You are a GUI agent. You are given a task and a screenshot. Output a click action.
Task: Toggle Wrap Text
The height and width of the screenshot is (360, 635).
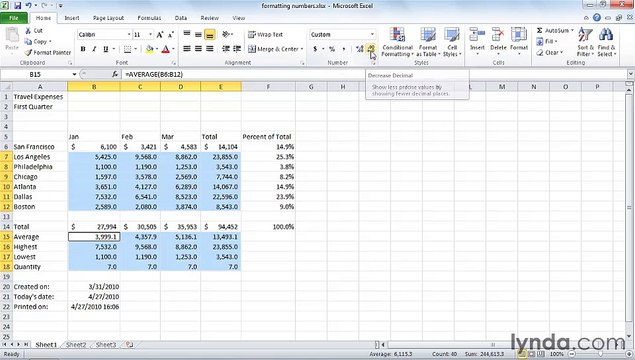click(x=265, y=34)
